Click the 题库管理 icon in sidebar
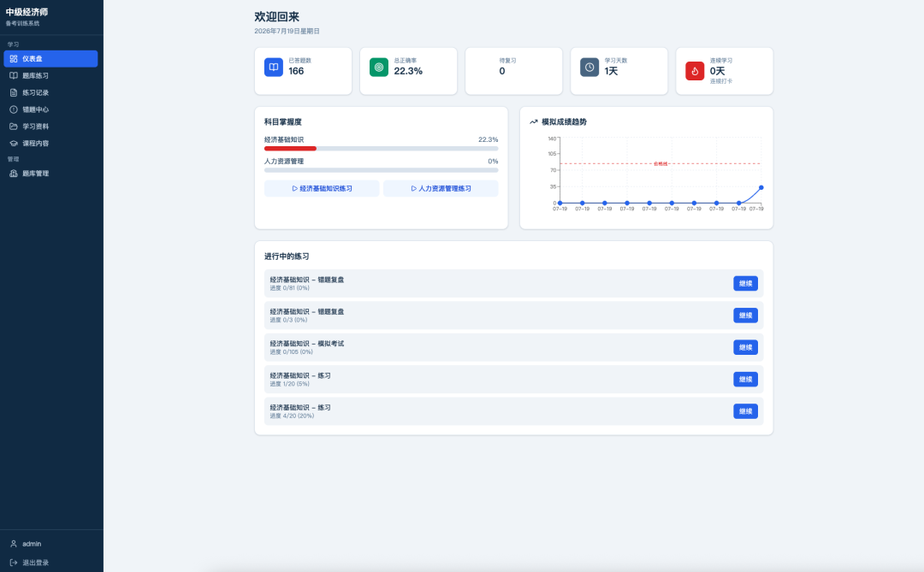Viewport: 924px width, 572px height. coord(14,174)
